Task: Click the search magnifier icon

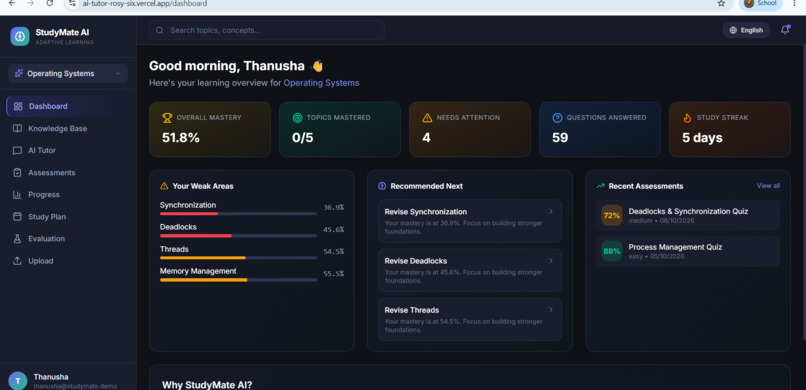Action: (160, 30)
